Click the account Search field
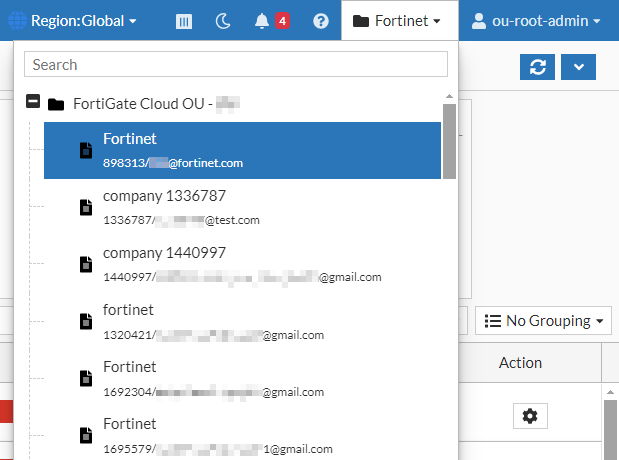Screen dimensions: 619x460 click(x=236, y=64)
